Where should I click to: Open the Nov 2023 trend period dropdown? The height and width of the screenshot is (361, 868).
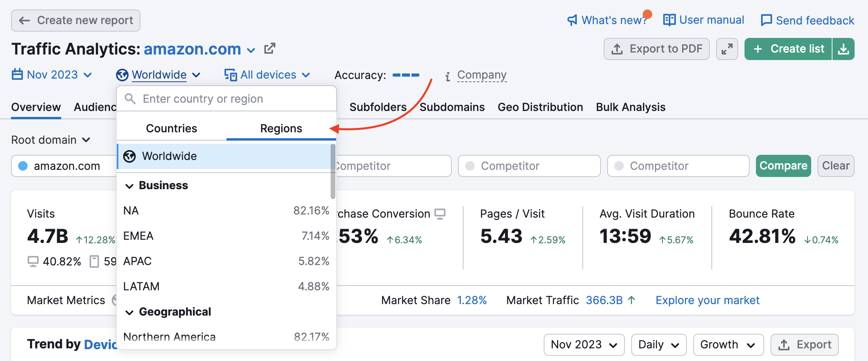pos(584,345)
